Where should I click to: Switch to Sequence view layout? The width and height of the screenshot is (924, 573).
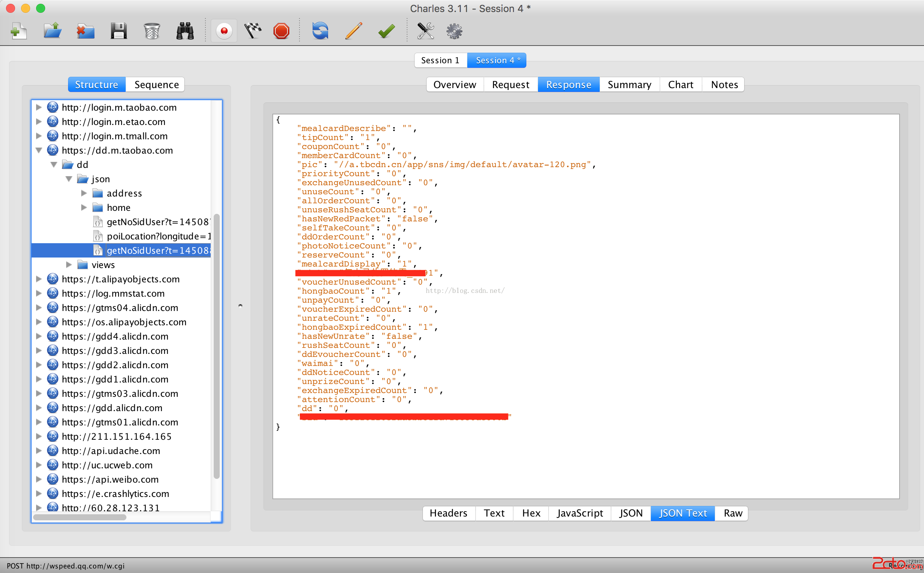[157, 84]
